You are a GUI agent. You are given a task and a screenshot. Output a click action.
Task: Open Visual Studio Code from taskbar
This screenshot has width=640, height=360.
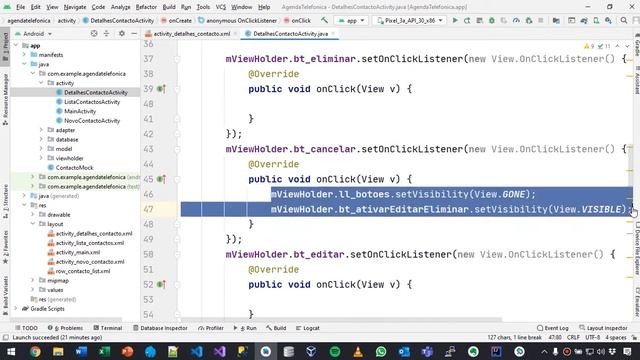196,351
